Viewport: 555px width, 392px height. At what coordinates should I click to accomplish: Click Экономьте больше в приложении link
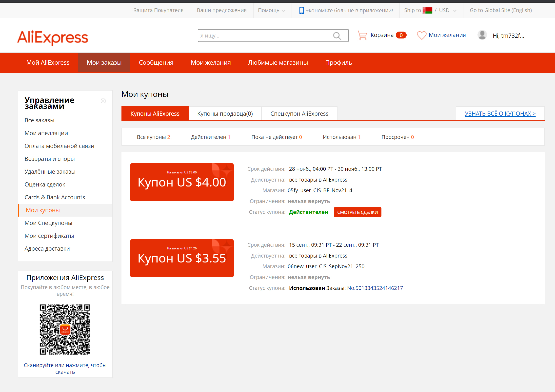(349, 10)
